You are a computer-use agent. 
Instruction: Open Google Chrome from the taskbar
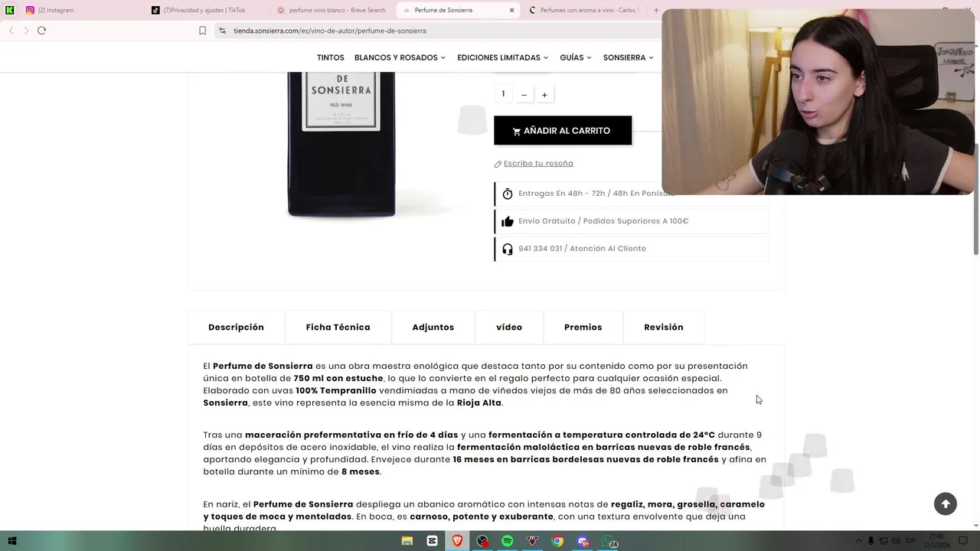point(557,541)
